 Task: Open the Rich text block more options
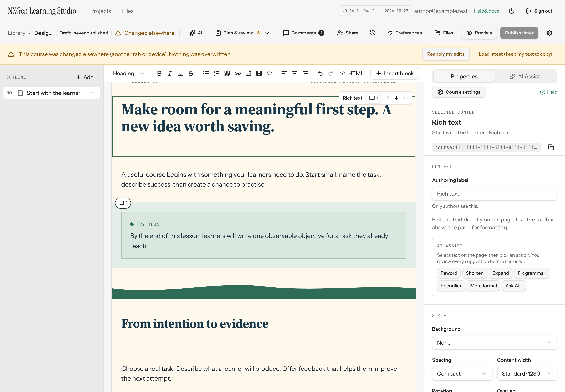[406, 98]
